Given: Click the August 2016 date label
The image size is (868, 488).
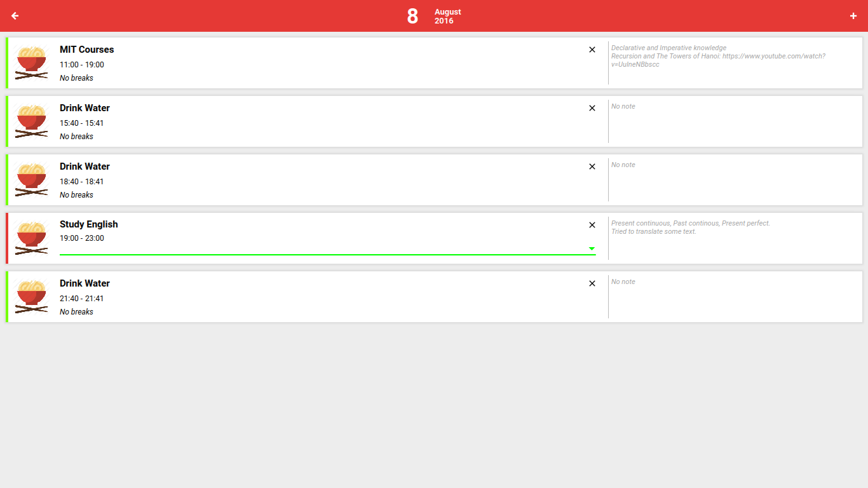Looking at the screenshot, I should point(448,17).
